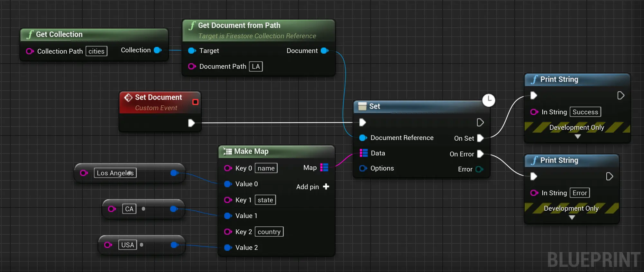Edit the 'Error' In String field
The image size is (644, 272).
pyautogui.click(x=580, y=193)
